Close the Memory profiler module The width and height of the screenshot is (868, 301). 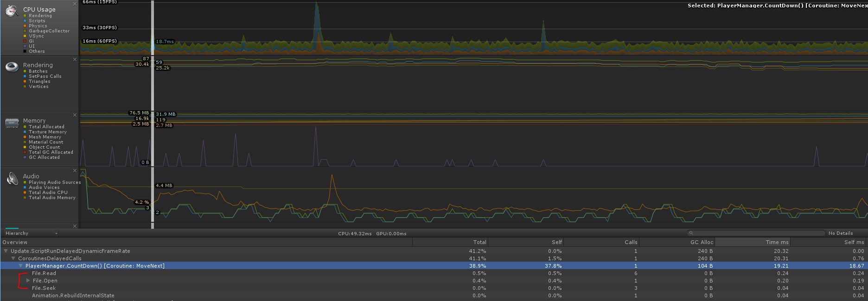[x=75, y=115]
